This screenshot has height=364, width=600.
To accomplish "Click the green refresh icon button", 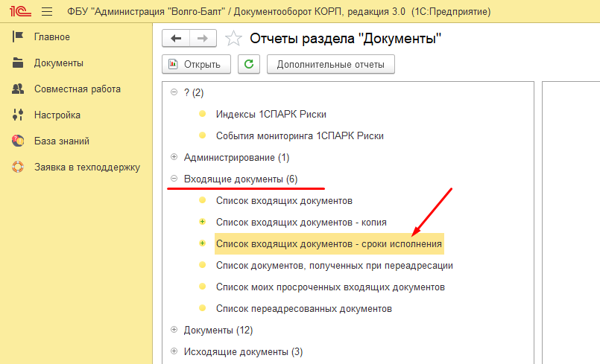I will point(248,64).
